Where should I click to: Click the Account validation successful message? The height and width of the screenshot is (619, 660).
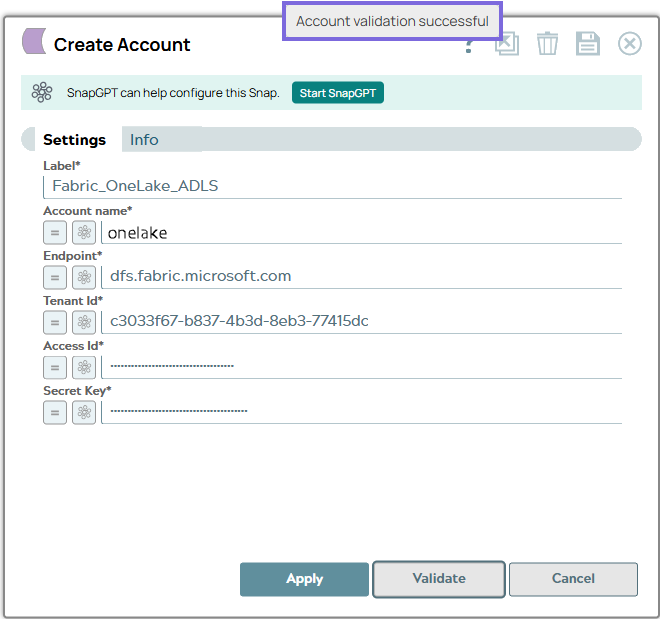[x=392, y=21]
